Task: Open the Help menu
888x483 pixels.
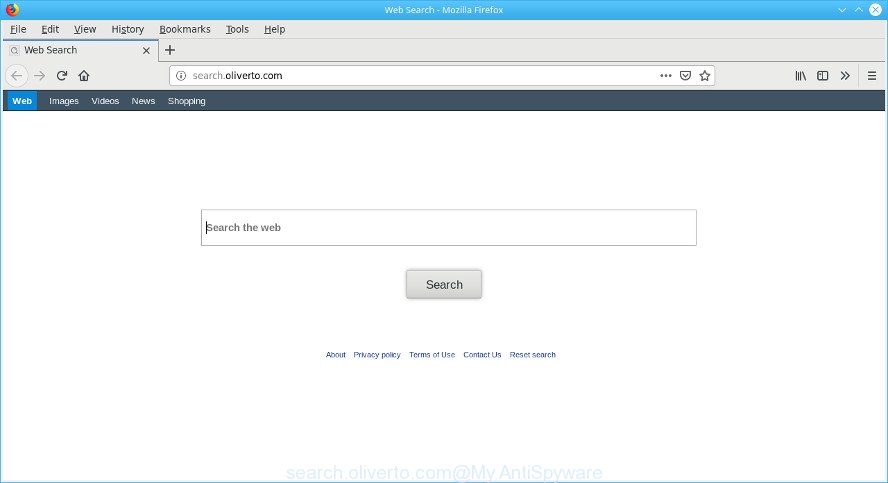Action: pyautogui.click(x=275, y=29)
